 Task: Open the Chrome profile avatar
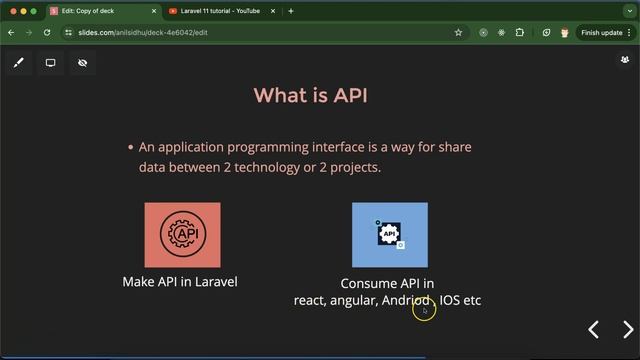pyautogui.click(x=564, y=33)
